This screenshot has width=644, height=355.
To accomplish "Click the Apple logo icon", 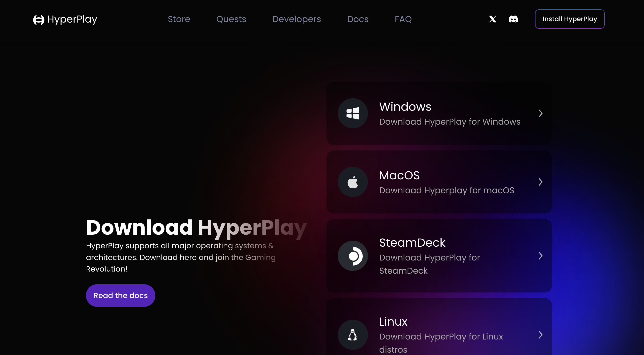I will (353, 182).
